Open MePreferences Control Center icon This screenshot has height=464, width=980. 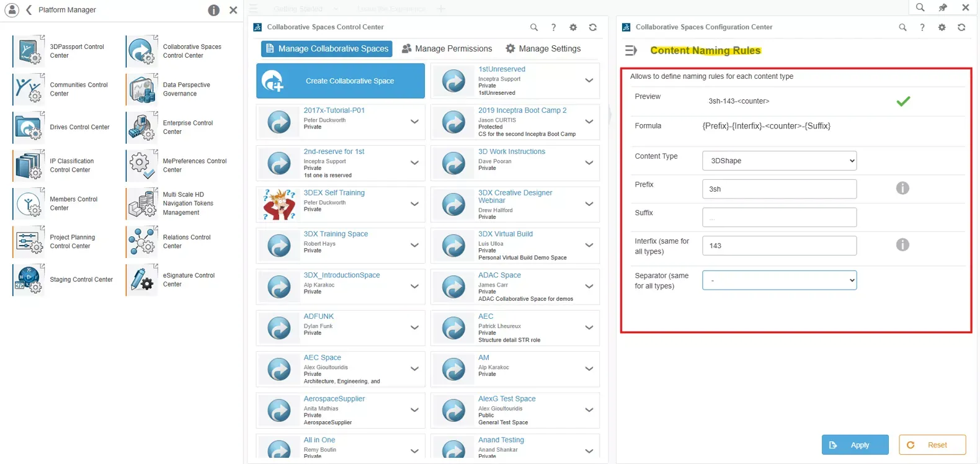142,165
